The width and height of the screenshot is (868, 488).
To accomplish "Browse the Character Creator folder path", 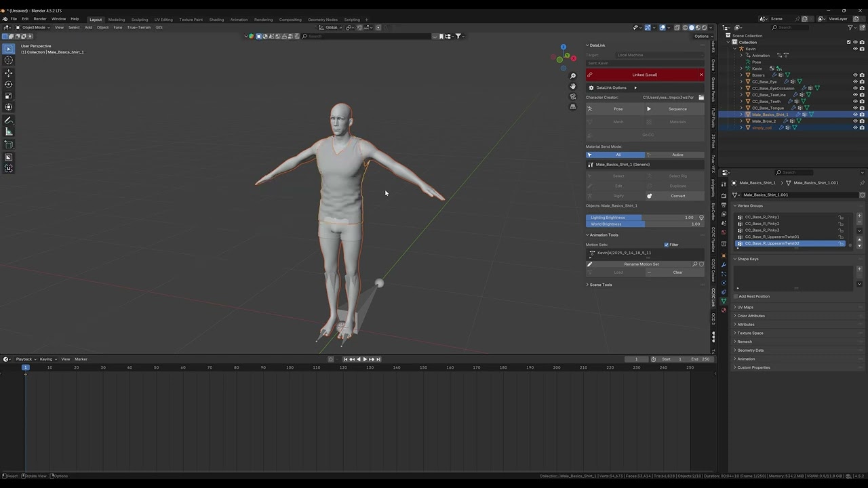I will (x=701, y=98).
